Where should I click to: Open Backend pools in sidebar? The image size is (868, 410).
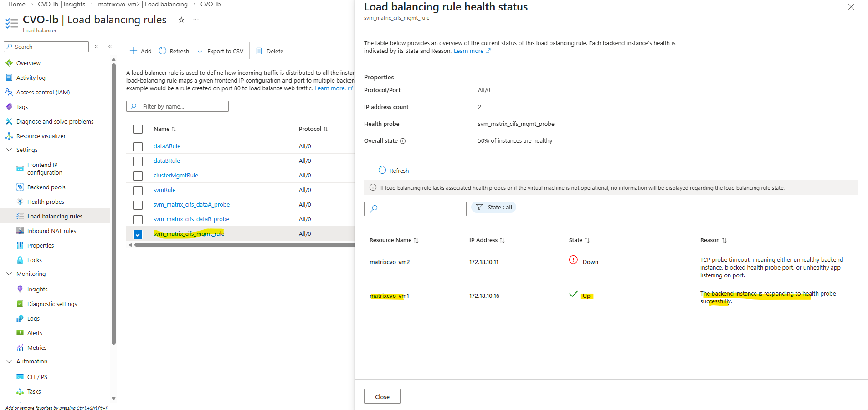[46, 187]
